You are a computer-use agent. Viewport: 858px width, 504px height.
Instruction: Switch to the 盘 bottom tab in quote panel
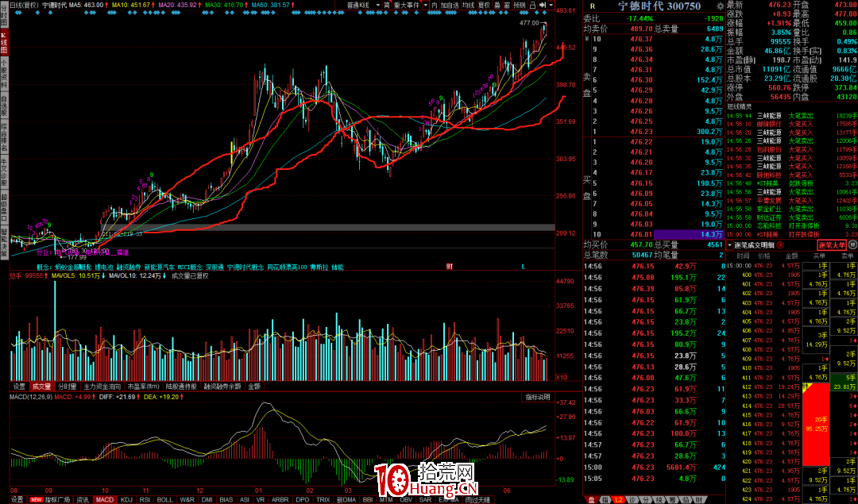click(592, 499)
